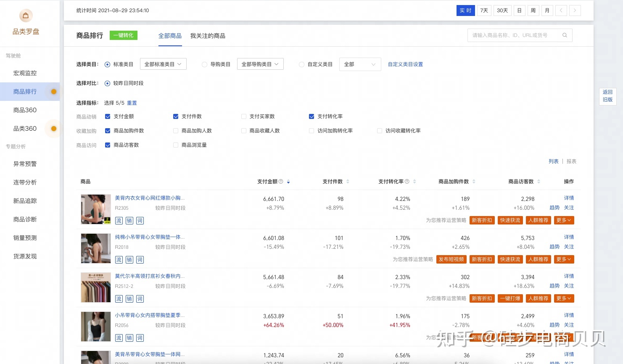Screen dimensions: 623x364
Task: Switch to 报表 view
Action: pos(571,161)
